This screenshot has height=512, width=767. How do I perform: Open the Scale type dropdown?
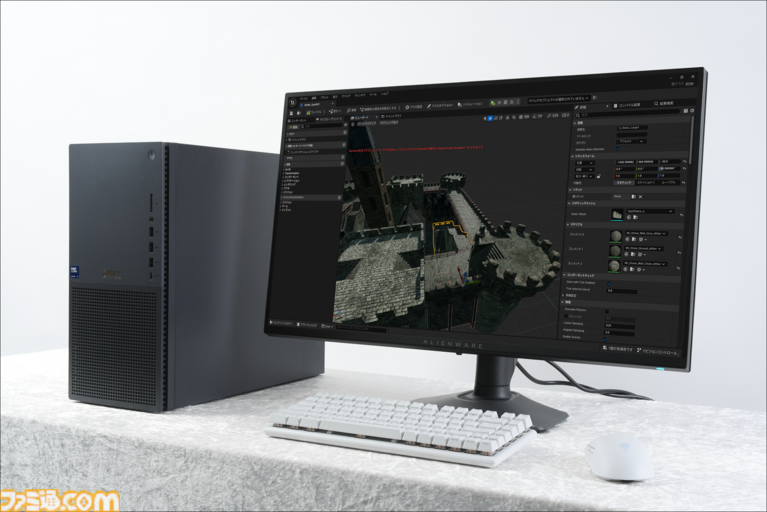coord(584,177)
